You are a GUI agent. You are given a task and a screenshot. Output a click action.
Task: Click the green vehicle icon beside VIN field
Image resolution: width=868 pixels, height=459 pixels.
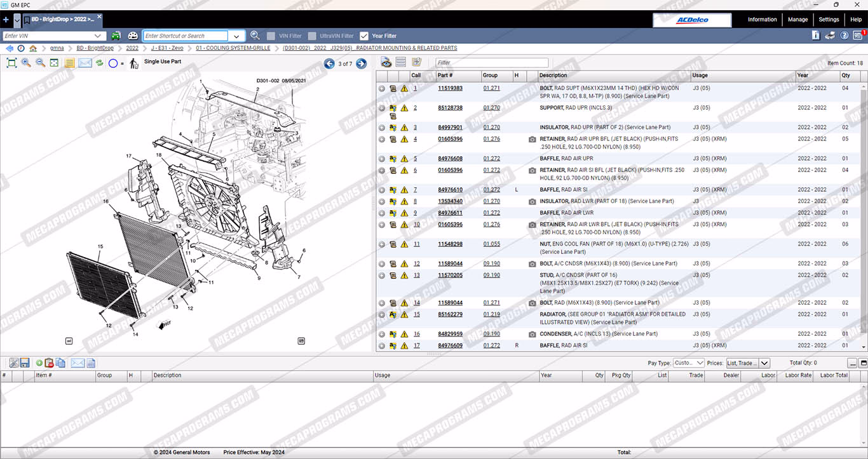[116, 36]
